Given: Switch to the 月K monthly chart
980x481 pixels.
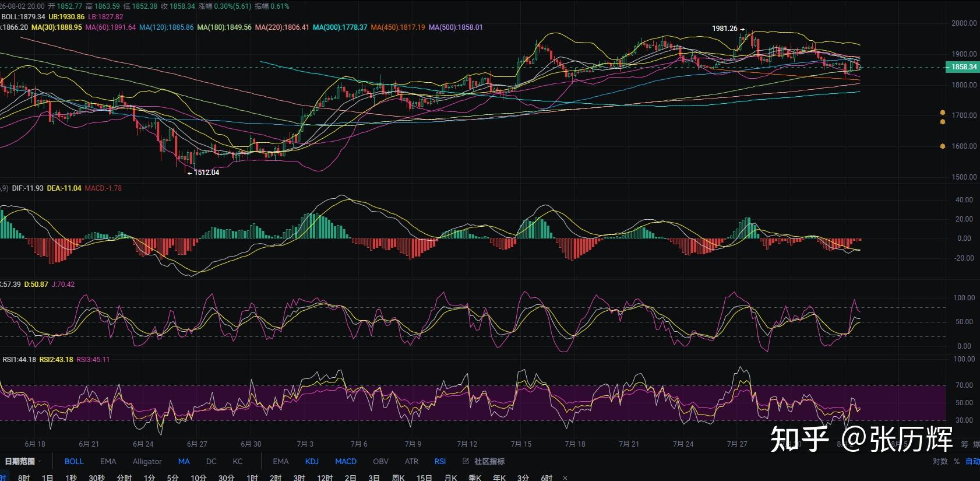Looking at the screenshot, I should [x=451, y=478].
